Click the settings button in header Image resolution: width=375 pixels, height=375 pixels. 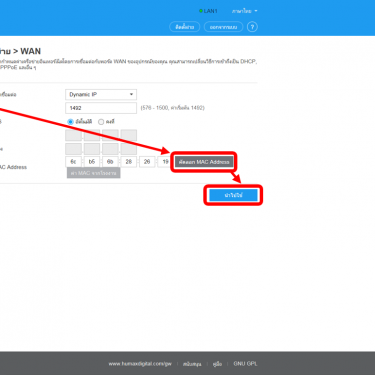coord(185,27)
